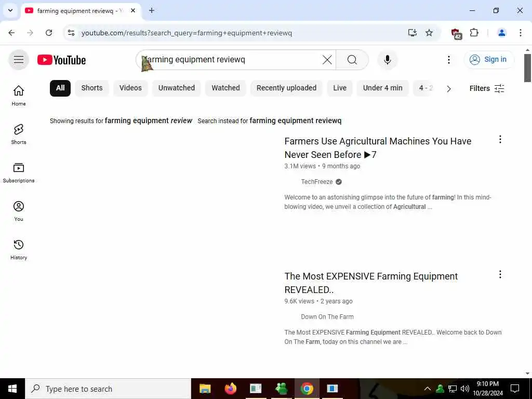
Task: Open Subscriptions in sidebar
Action: click(19, 172)
